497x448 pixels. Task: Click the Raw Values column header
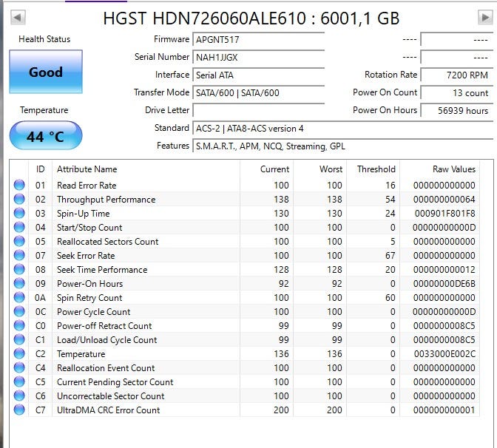coord(439,169)
